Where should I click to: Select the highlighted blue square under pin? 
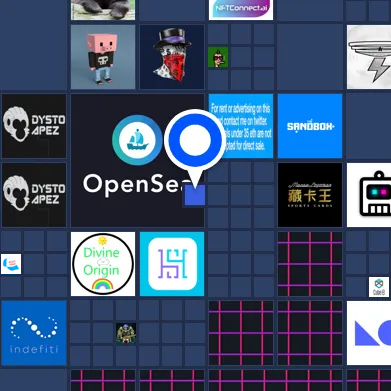195,195
